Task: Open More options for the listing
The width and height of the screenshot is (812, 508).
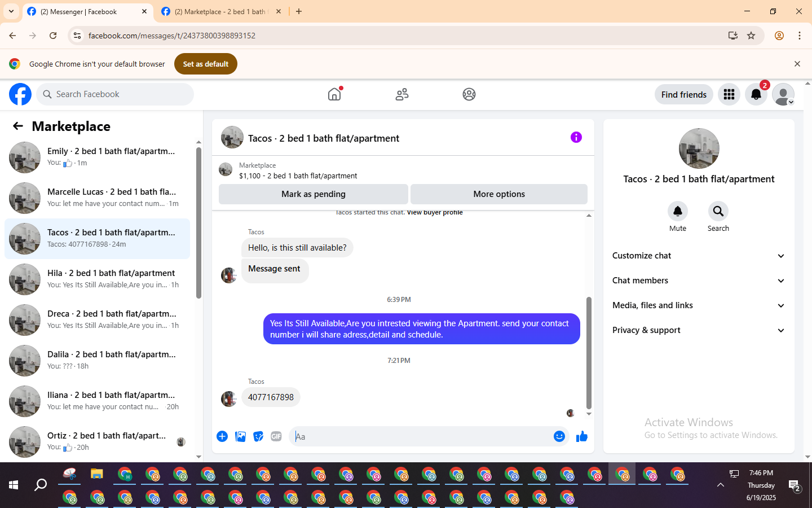Action: tap(499, 194)
